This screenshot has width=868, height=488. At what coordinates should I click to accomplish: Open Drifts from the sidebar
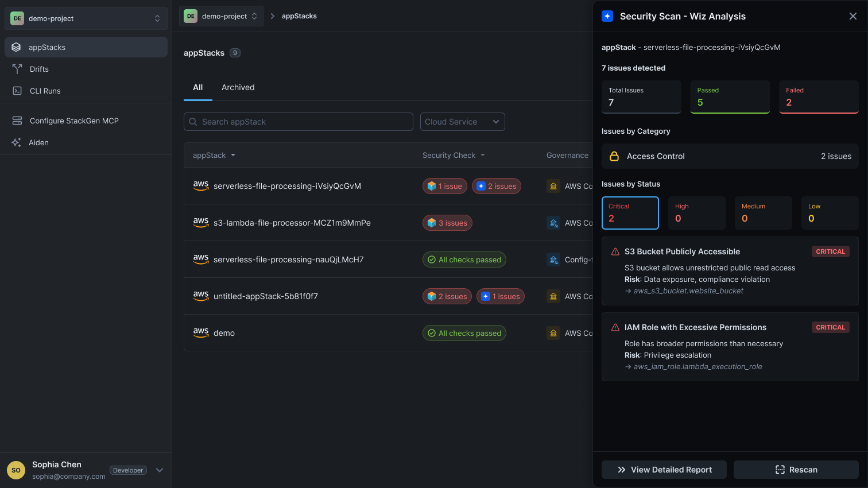pyautogui.click(x=39, y=69)
